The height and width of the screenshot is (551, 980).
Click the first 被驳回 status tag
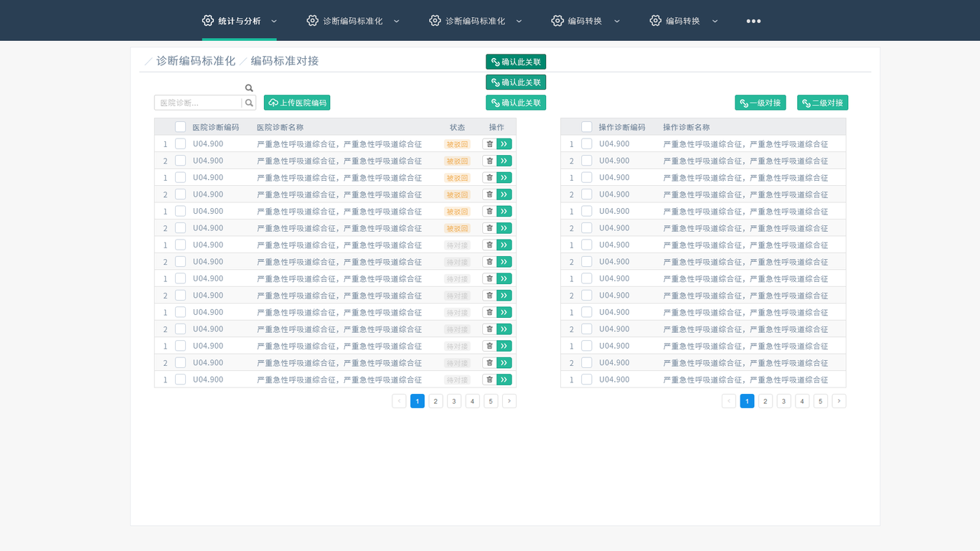457,144
